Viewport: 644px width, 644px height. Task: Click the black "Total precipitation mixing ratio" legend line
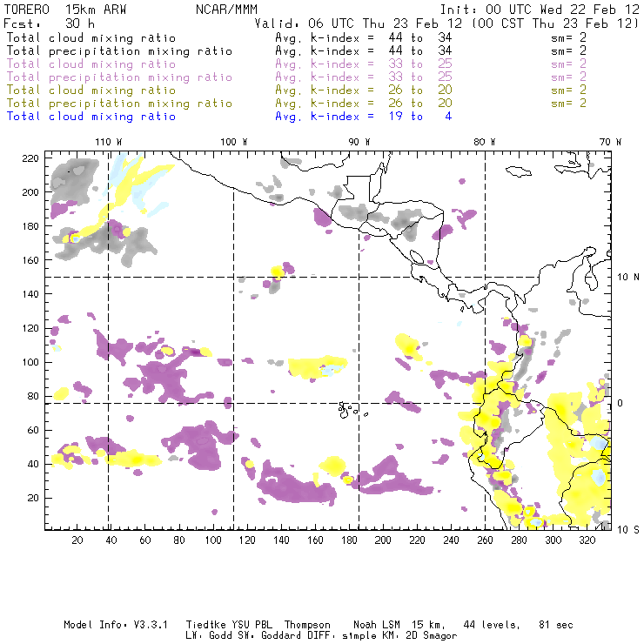119,51
